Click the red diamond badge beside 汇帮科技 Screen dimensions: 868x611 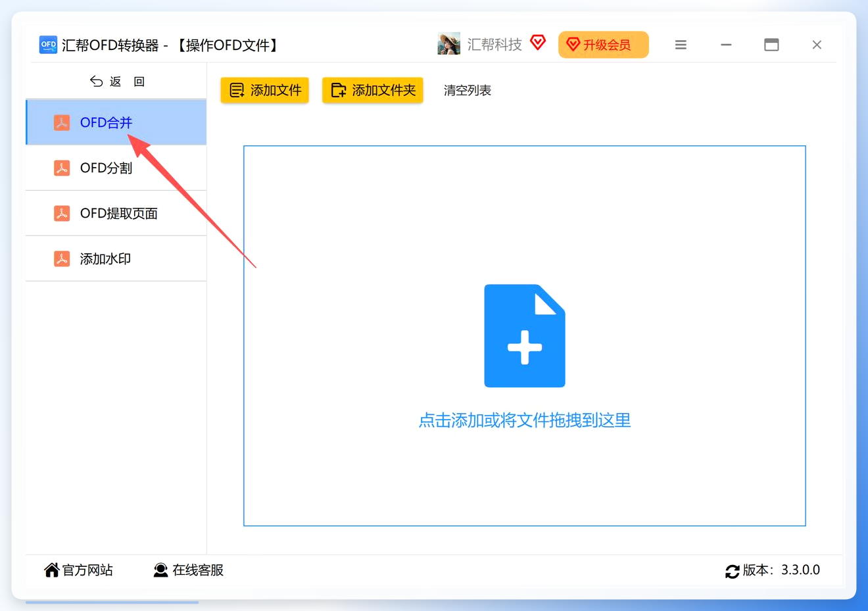[538, 43]
